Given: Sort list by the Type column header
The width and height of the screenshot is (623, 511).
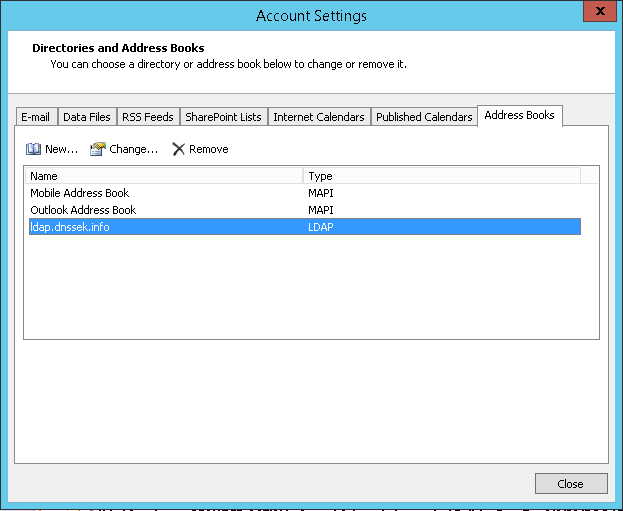Looking at the screenshot, I should pyautogui.click(x=441, y=176).
